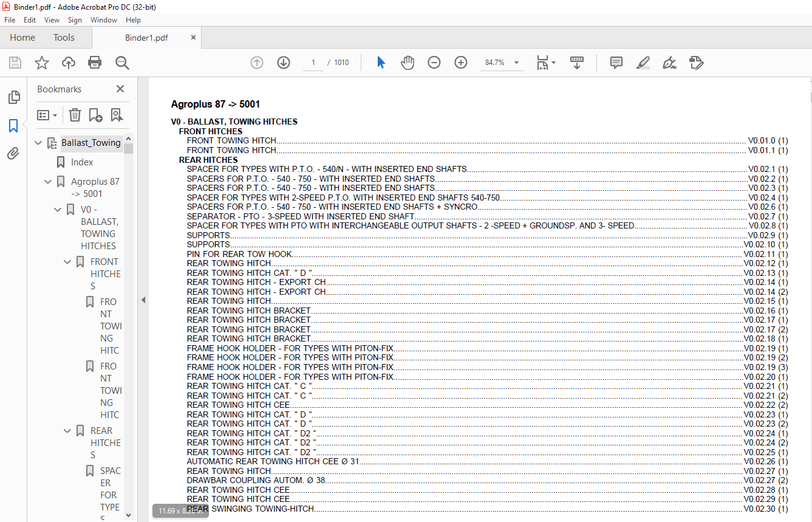This screenshot has width=812, height=522.
Task: Open the View menu
Action: [x=52, y=20]
